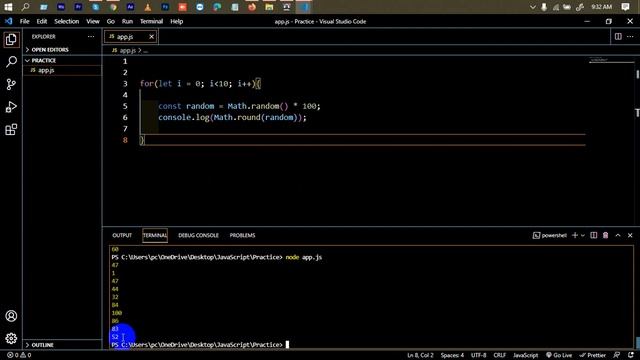The width and height of the screenshot is (640, 360).
Task: Switch to DEBUG CONSOLE tab
Action: click(198, 236)
